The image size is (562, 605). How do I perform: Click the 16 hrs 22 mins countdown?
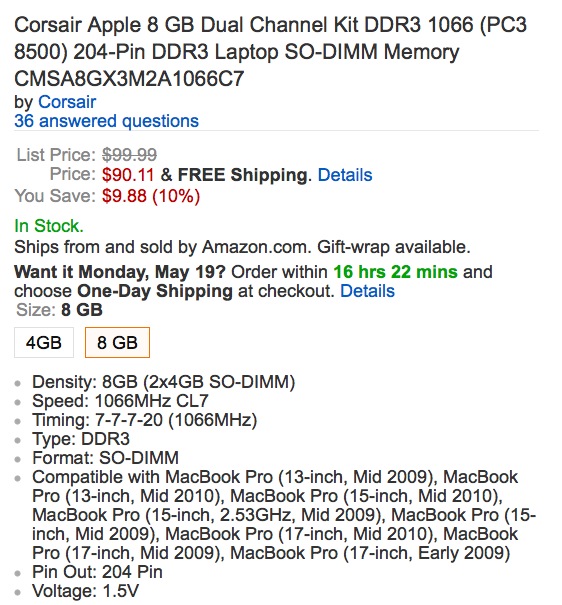tap(395, 272)
